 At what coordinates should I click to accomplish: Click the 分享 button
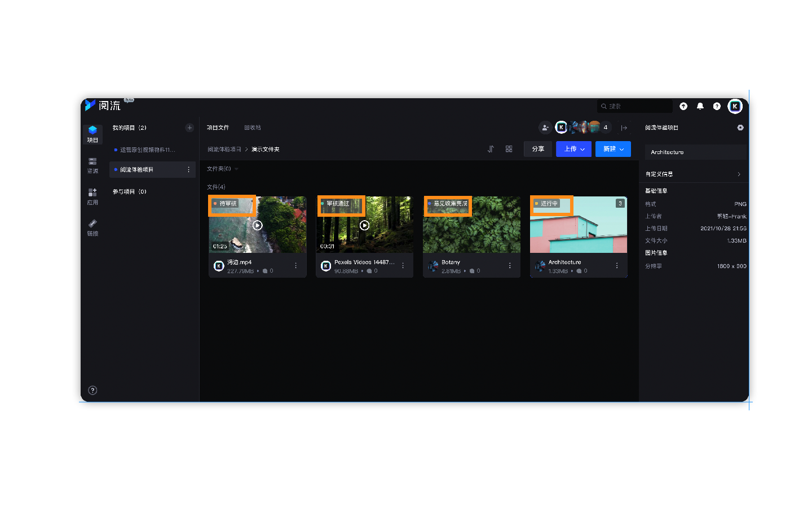(x=538, y=149)
